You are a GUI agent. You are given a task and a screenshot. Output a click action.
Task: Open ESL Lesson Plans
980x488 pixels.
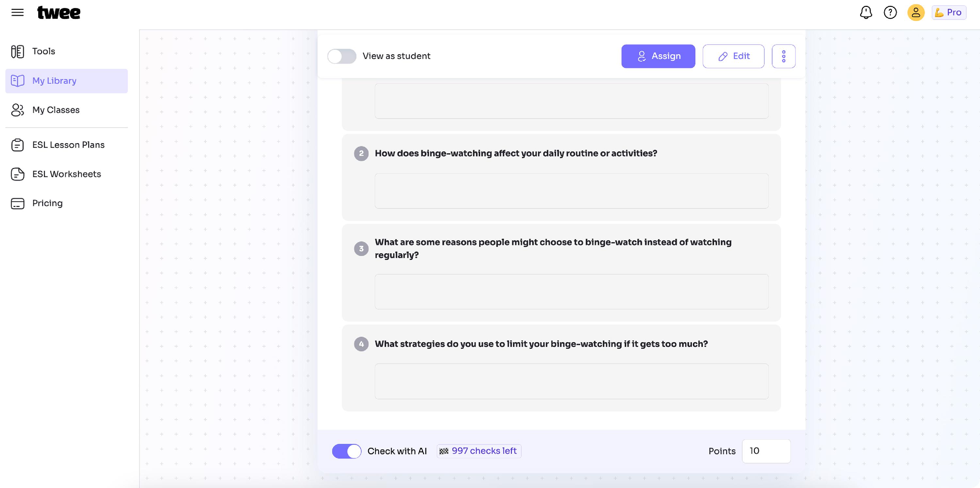click(x=67, y=145)
